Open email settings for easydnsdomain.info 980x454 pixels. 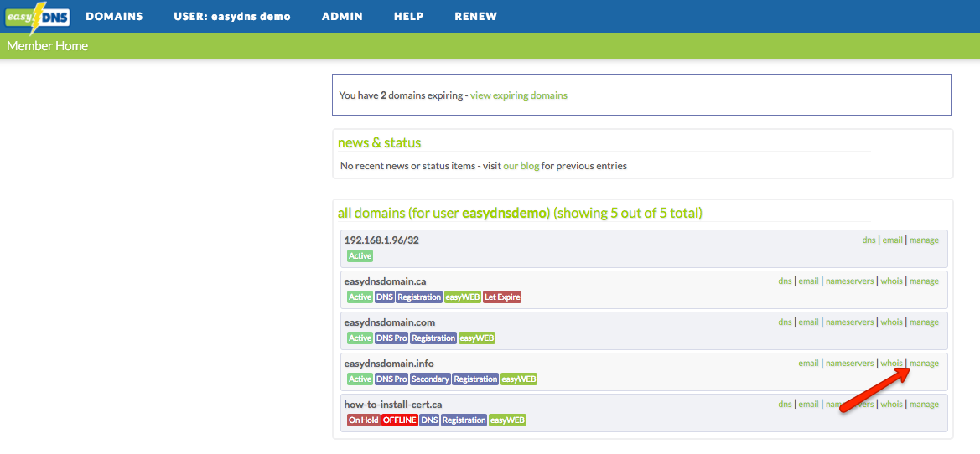point(809,363)
